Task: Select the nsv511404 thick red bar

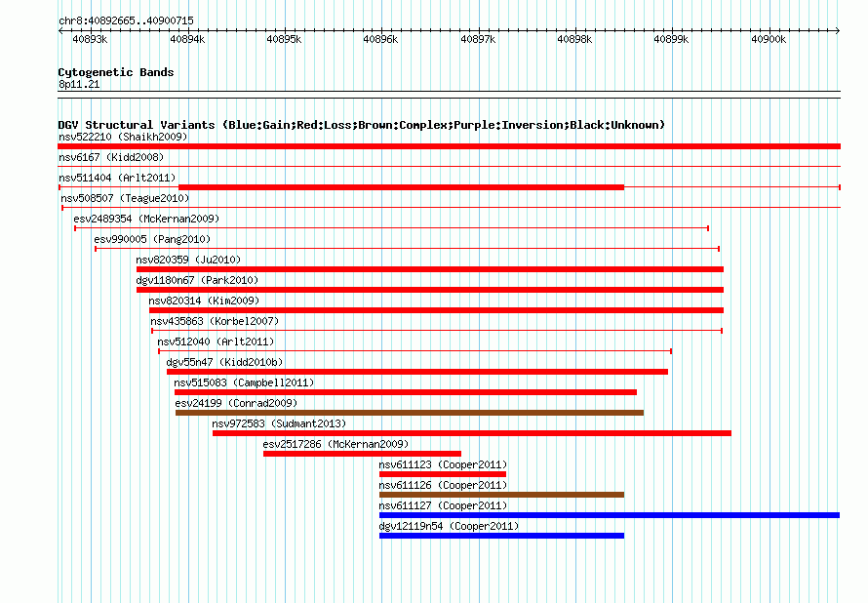Action: pos(402,187)
